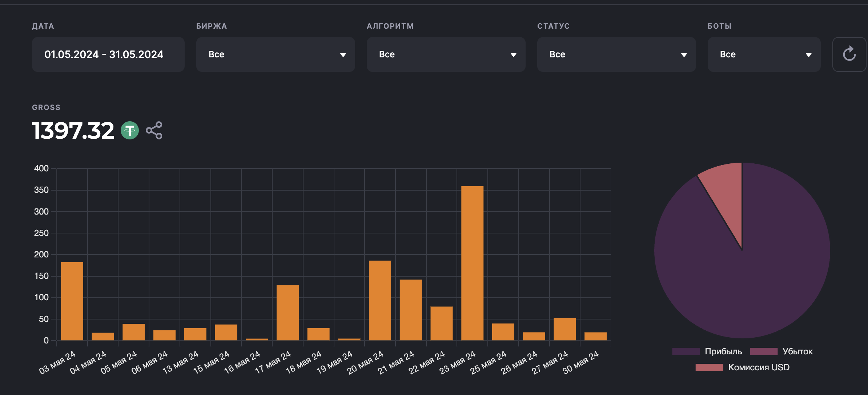Click the 03 мая 24 bar

[x=72, y=301]
